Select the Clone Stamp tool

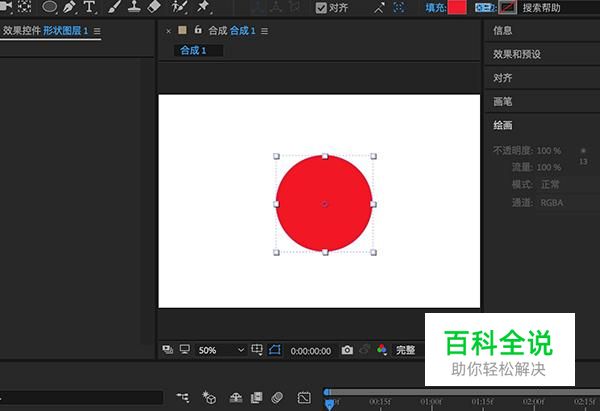(134, 7)
